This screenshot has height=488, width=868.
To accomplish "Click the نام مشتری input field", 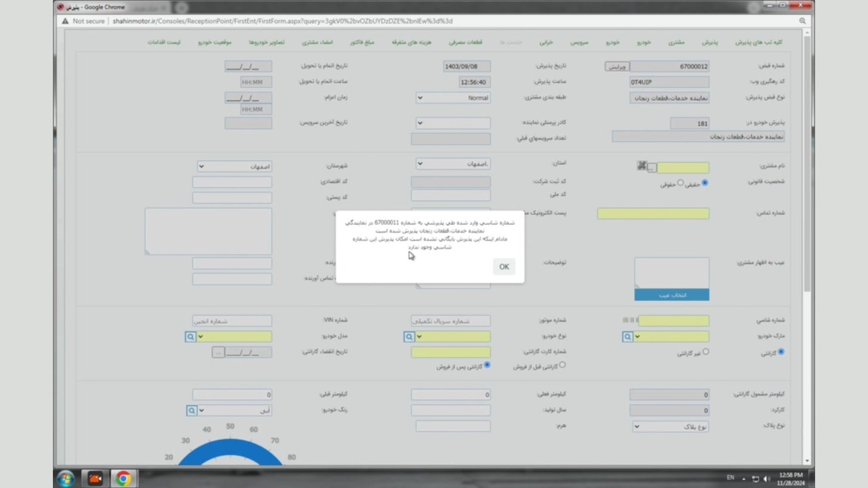I will 683,167.
